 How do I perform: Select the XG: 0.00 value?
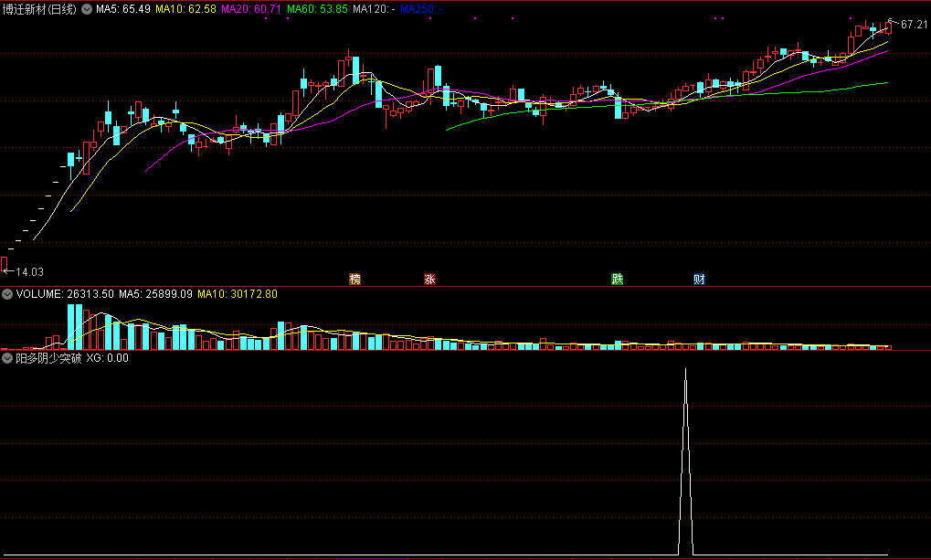coord(108,358)
